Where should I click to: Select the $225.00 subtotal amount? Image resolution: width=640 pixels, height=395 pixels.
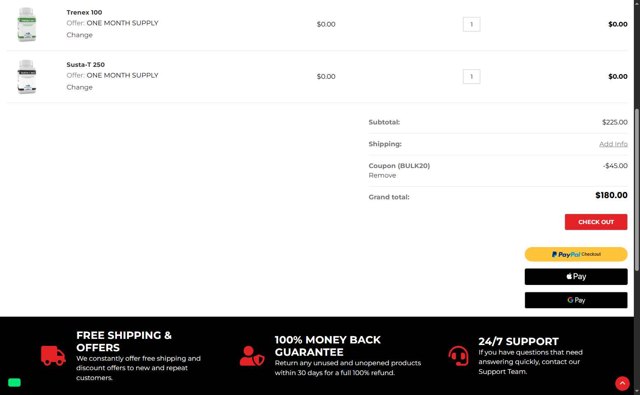point(615,122)
